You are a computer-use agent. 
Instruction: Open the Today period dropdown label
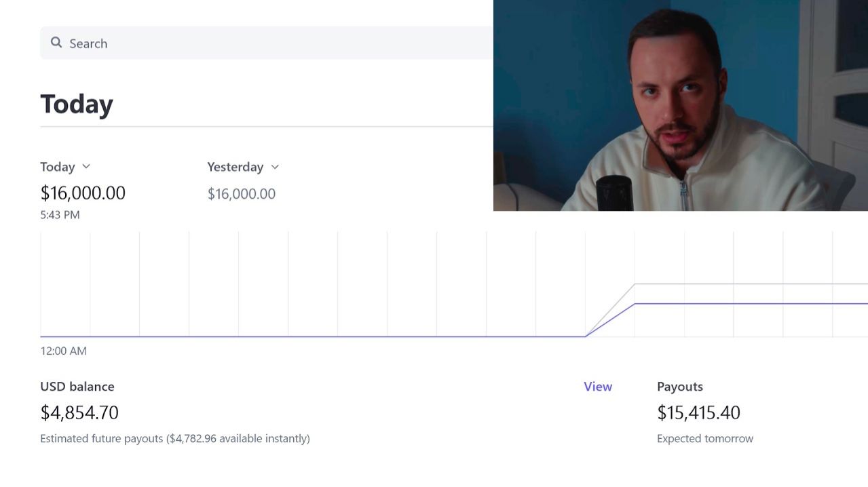[x=58, y=167]
